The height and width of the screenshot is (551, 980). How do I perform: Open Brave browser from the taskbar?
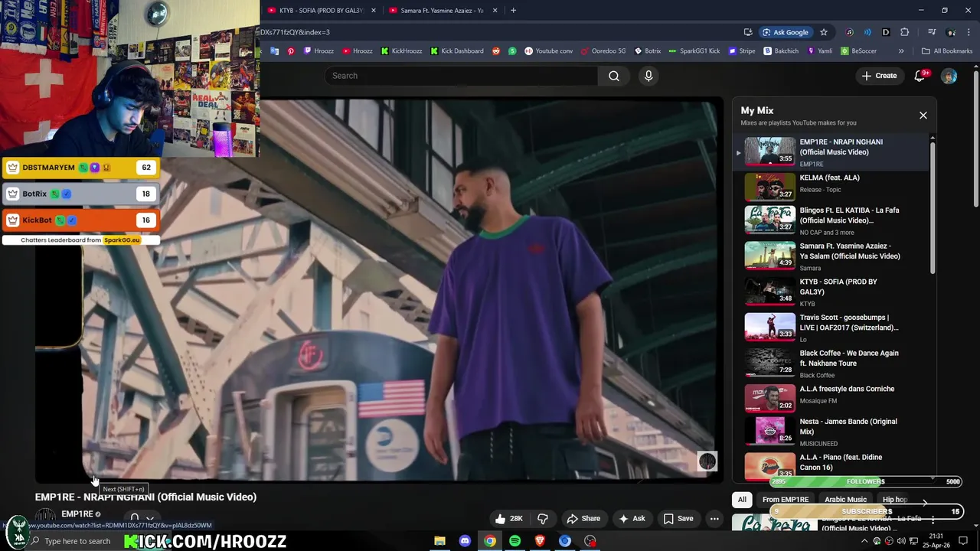coord(540,540)
